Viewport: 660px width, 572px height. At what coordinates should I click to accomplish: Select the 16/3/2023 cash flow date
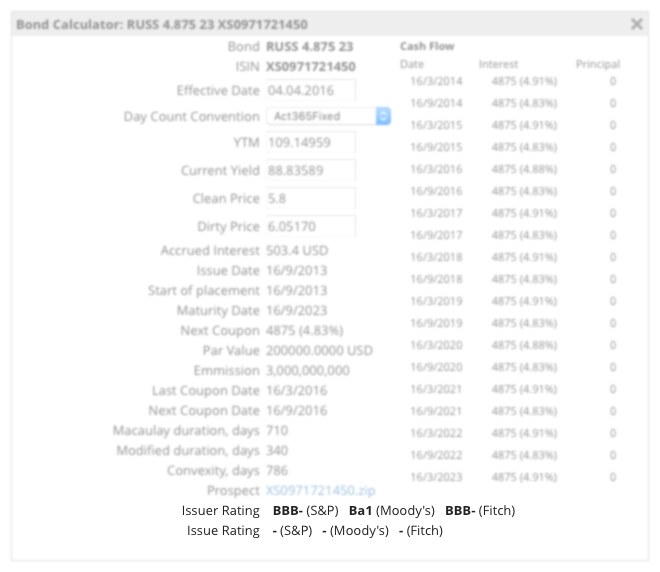point(436,477)
